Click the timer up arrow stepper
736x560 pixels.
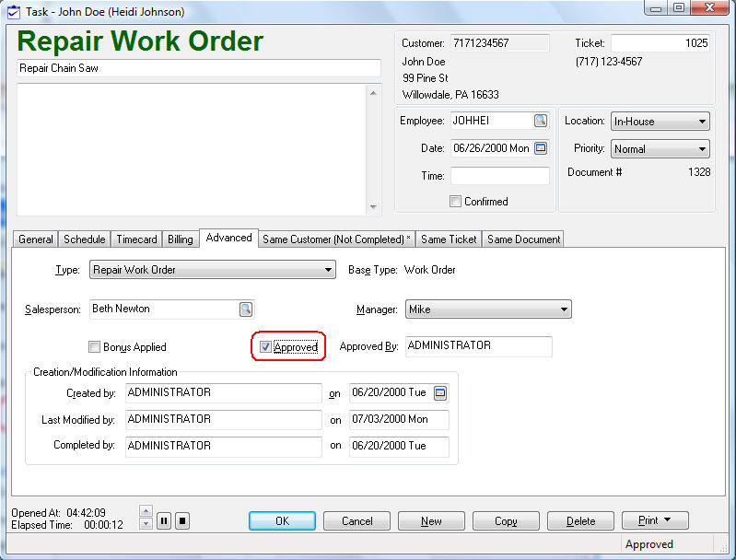tap(145, 510)
